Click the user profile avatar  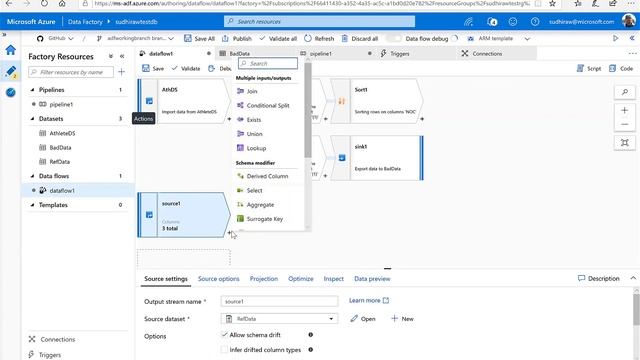point(629,21)
